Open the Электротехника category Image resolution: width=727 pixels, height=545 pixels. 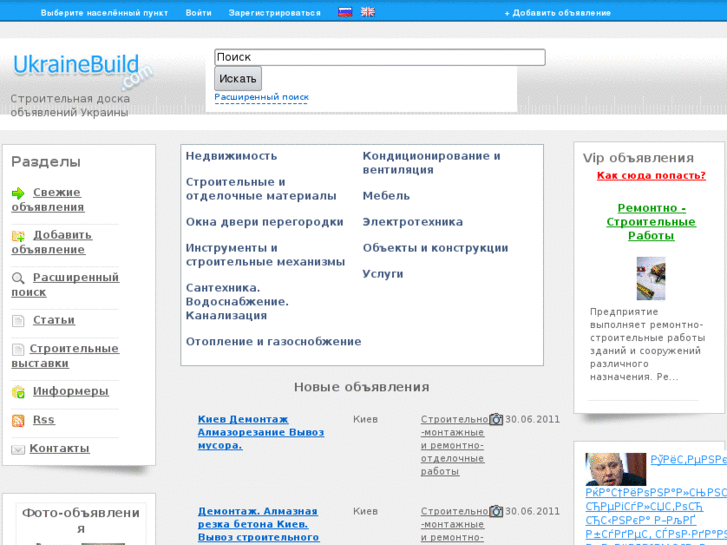413,222
